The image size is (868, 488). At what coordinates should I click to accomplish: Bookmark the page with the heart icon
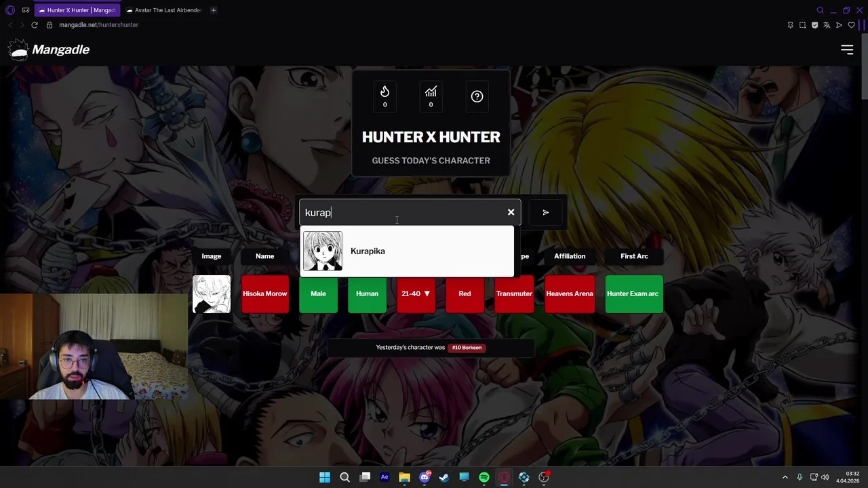851,25
